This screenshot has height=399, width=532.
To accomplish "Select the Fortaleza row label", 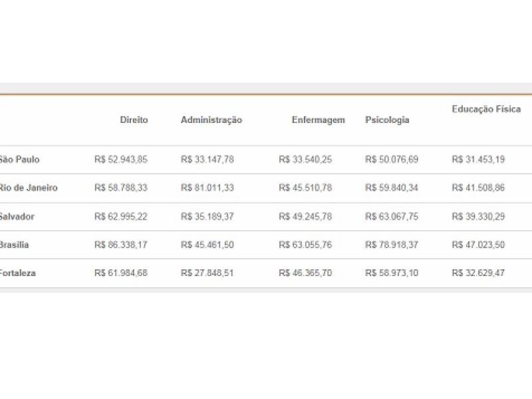I will (18, 273).
